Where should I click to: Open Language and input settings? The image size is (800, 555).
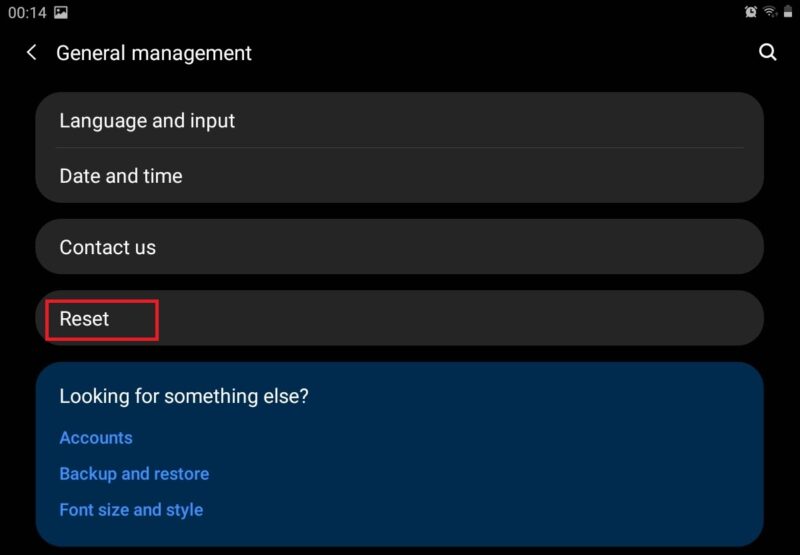[399, 120]
